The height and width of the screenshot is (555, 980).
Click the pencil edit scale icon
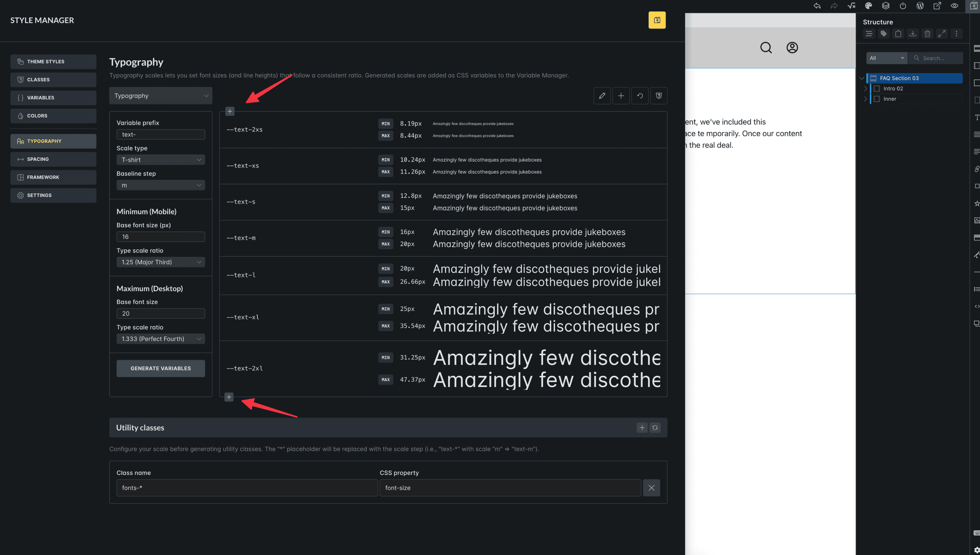pos(602,96)
